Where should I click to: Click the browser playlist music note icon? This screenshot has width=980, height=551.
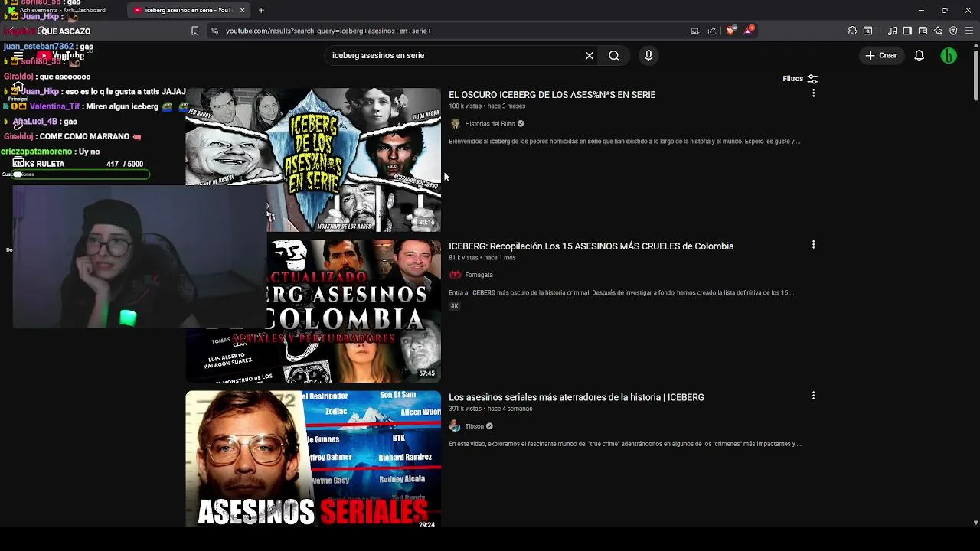click(892, 31)
